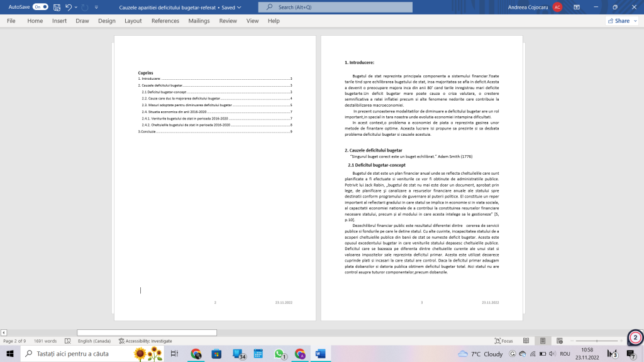The width and height of the screenshot is (644, 362).
Task: Toggle the AutoSave switch
Action: click(x=40, y=7)
